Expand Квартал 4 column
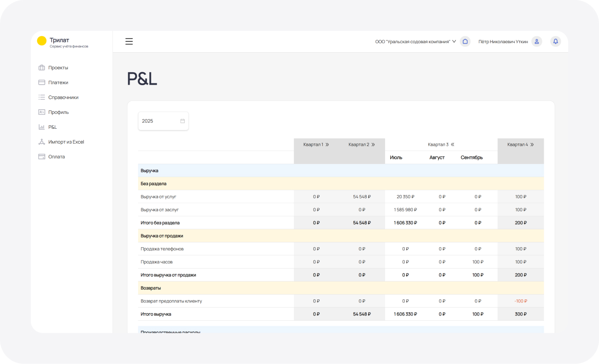 point(532,145)
